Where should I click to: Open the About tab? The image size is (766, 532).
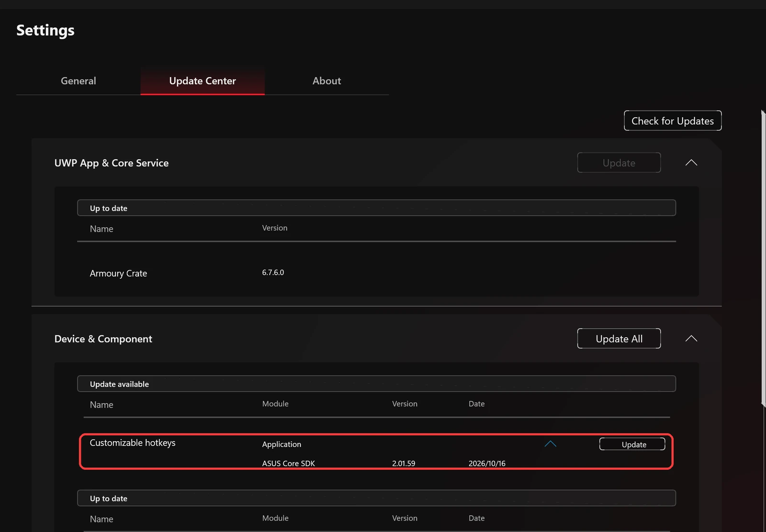[327, 81]
